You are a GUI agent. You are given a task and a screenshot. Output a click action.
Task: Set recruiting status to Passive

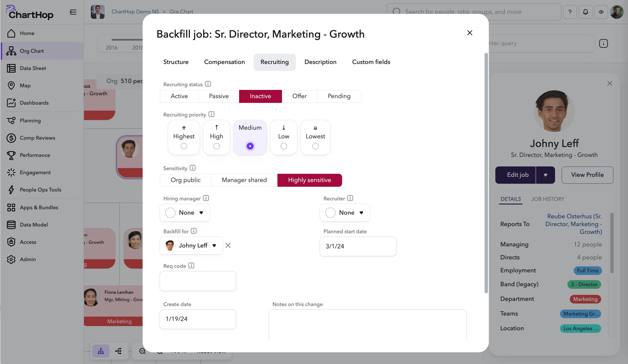(219, 96)
